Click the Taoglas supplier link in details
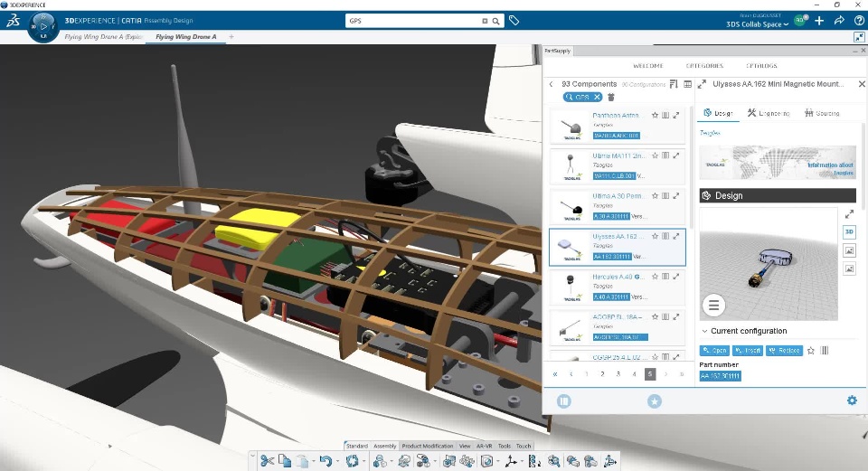This screenshot has width=868, height=471. [711, 133]
